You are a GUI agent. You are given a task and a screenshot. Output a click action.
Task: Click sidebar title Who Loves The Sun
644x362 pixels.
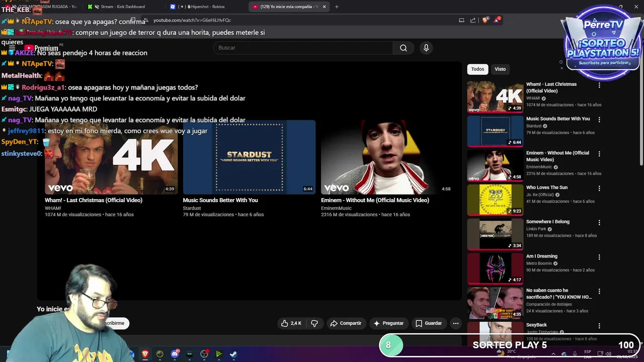tap(546, 188)
